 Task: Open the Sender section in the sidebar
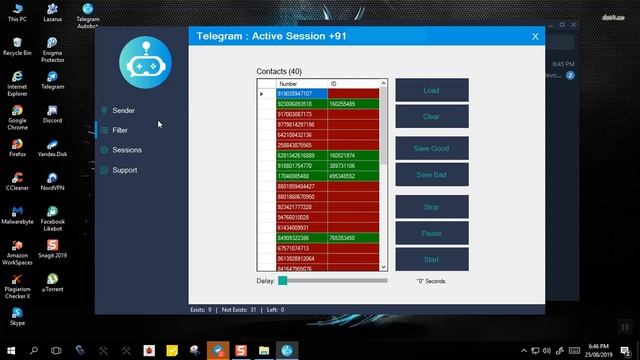[123, 111]
